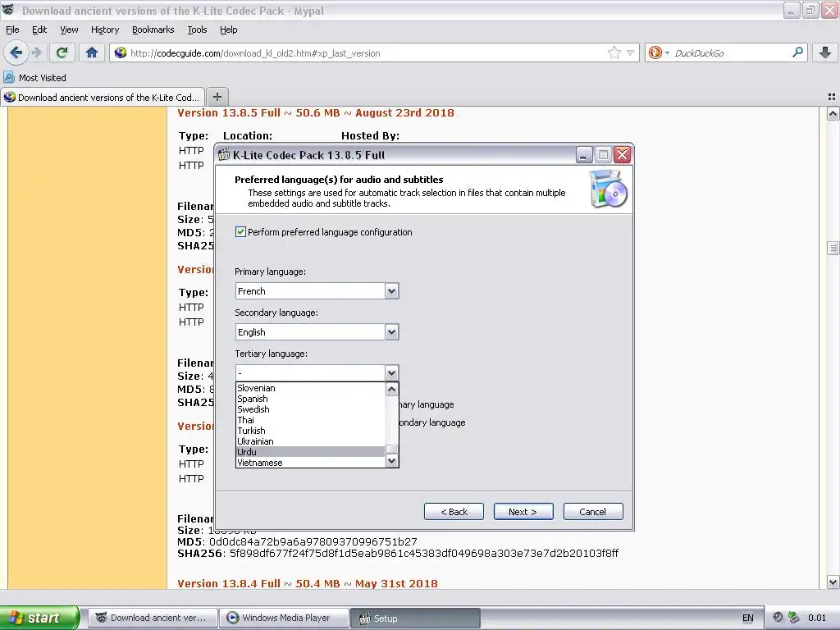840x630 pixels.
Task: Open the Edit menu
Action: tap(39, 30)
